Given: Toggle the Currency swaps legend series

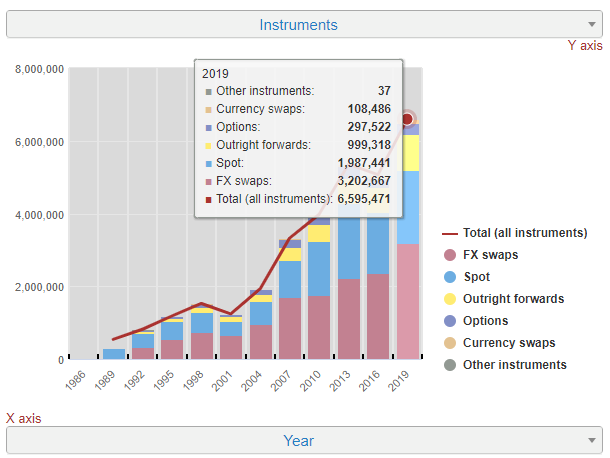Looking at the screenshot, I should [499, 343].
